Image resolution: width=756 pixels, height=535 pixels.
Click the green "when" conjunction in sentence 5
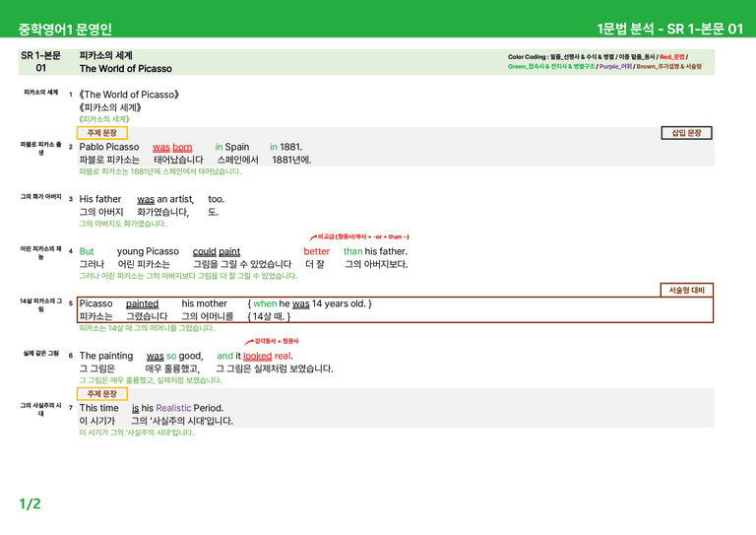(265, 303)
